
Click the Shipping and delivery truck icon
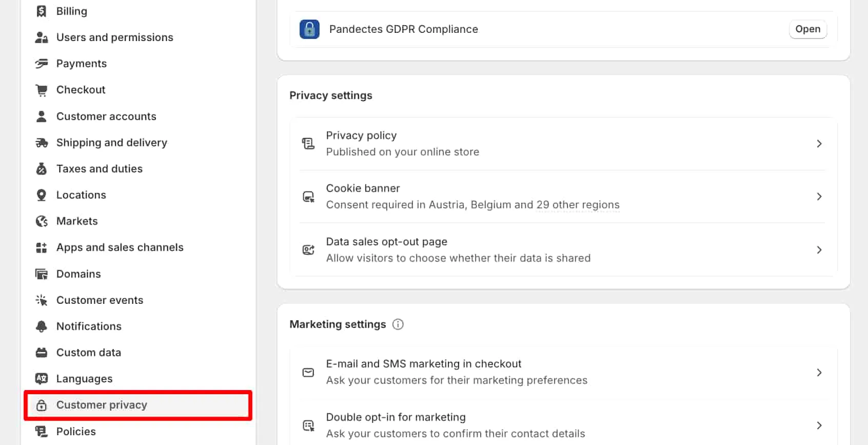42,143
